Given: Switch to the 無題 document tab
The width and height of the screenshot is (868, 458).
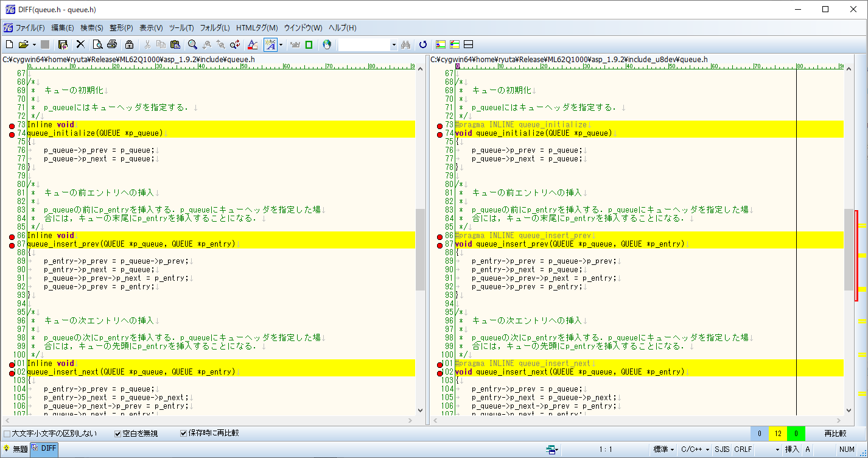Looking at the screenshot, I should click(15, 449).
